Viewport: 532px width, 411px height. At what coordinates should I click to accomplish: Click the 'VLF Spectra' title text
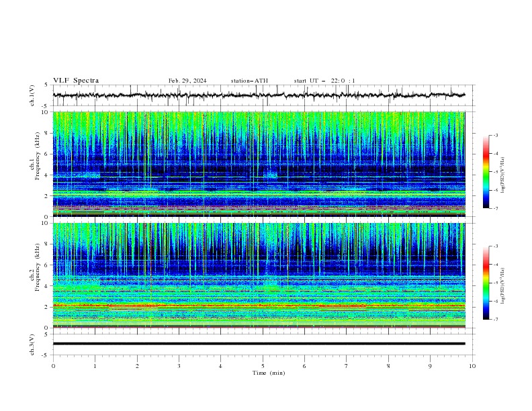(x=76, y=81)
